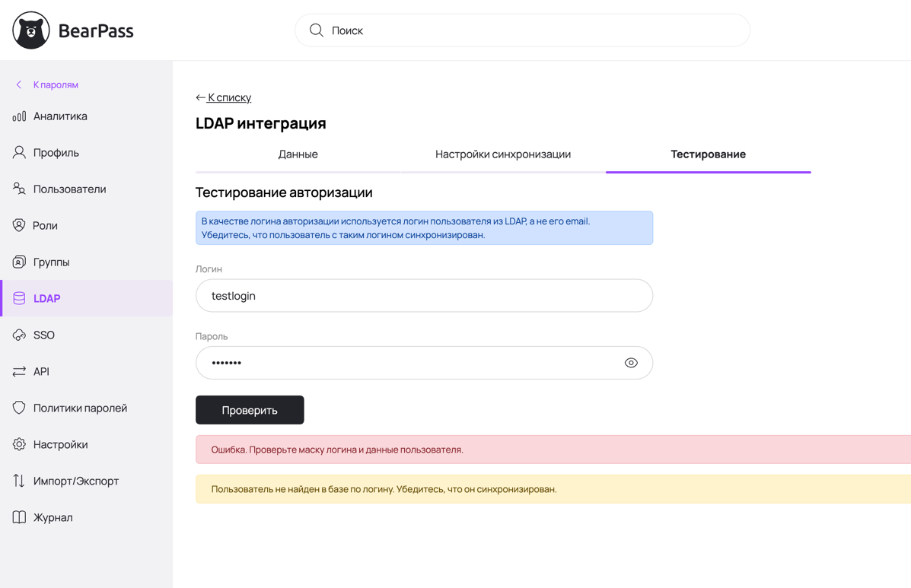The image size is (911, 588).
Task: Open the SSO key icon
Action: coord(18,335)
